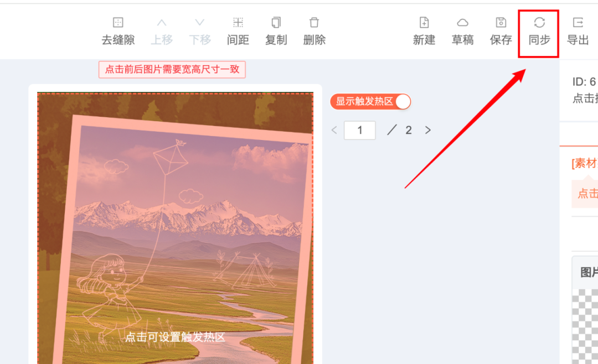Open the 草稿 drafts cloud icon

pyautogui.click(x=462, y=23)
